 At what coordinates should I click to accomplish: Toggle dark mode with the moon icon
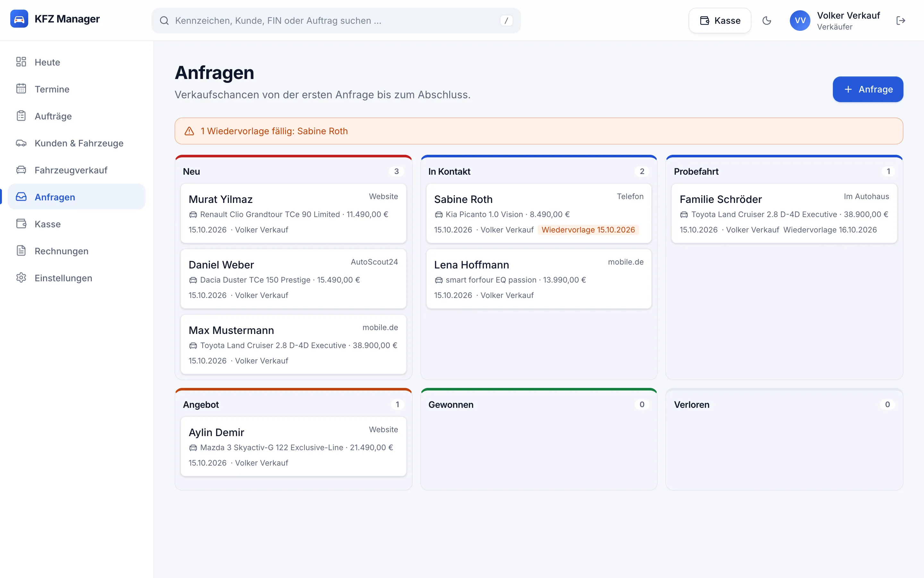click(x=767, y=21)
